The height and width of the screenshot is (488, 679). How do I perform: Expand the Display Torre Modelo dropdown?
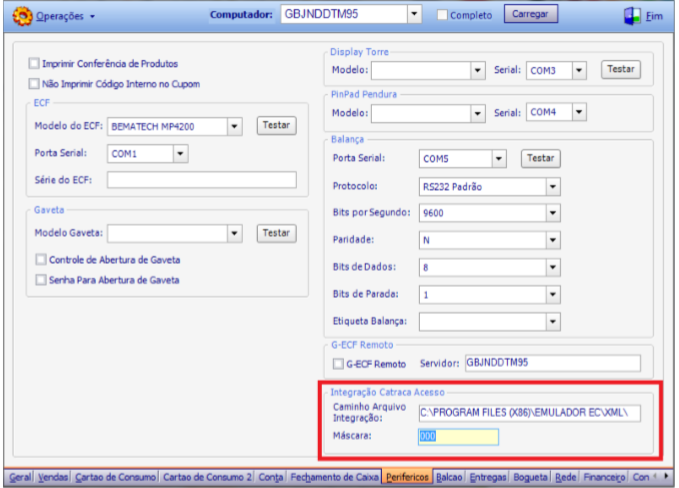coord(478,70)
